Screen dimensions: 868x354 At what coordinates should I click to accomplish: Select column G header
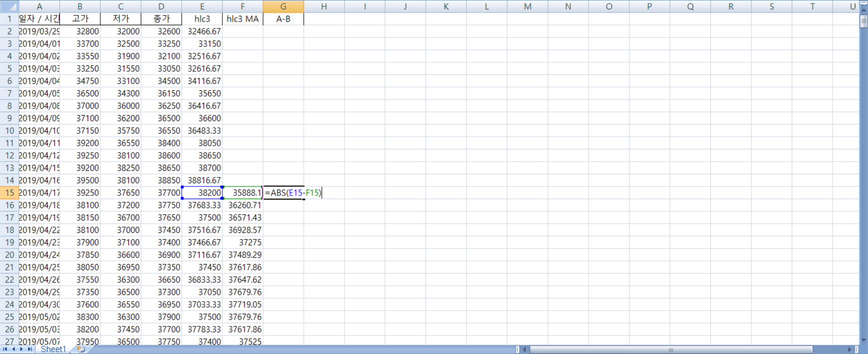(283, 6)
